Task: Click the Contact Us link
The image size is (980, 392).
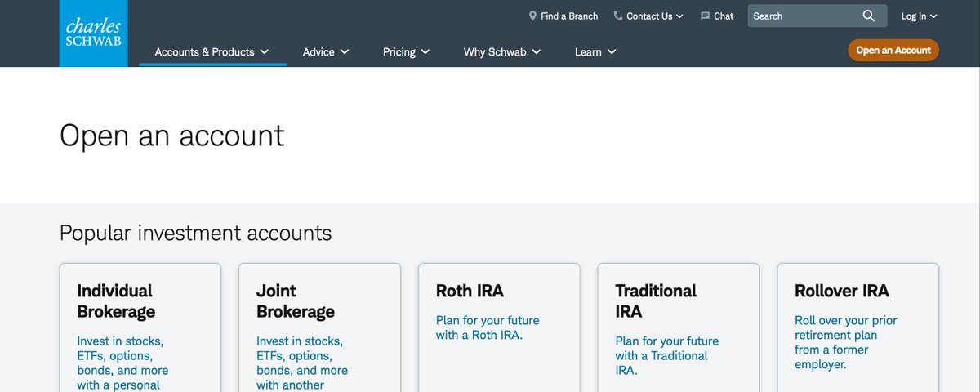Action: 648,16
